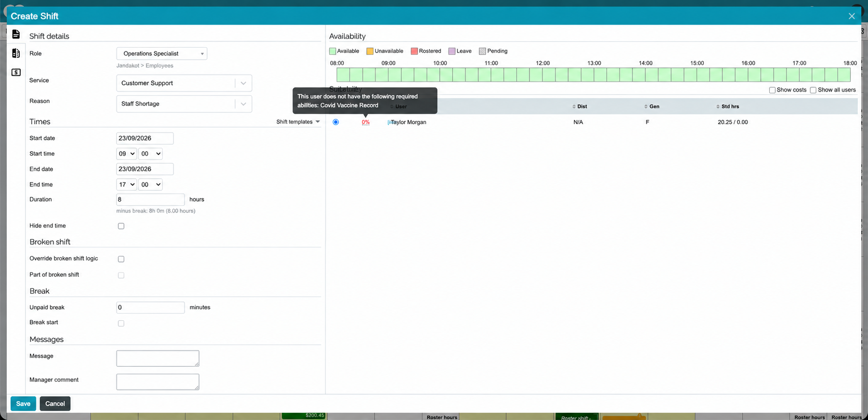The image size is (868, 420).
Task: Open the shift details document icon tab
Action: click(16, 34)
